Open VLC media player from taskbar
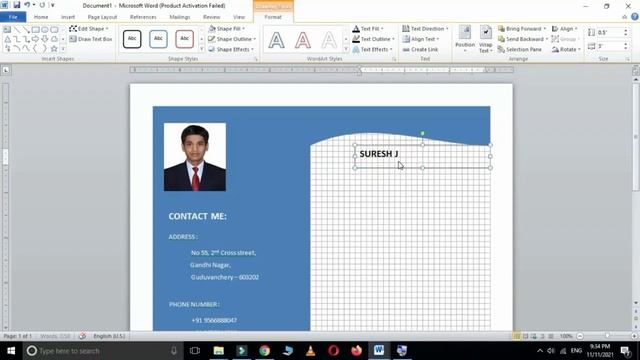 click(311, 351)
